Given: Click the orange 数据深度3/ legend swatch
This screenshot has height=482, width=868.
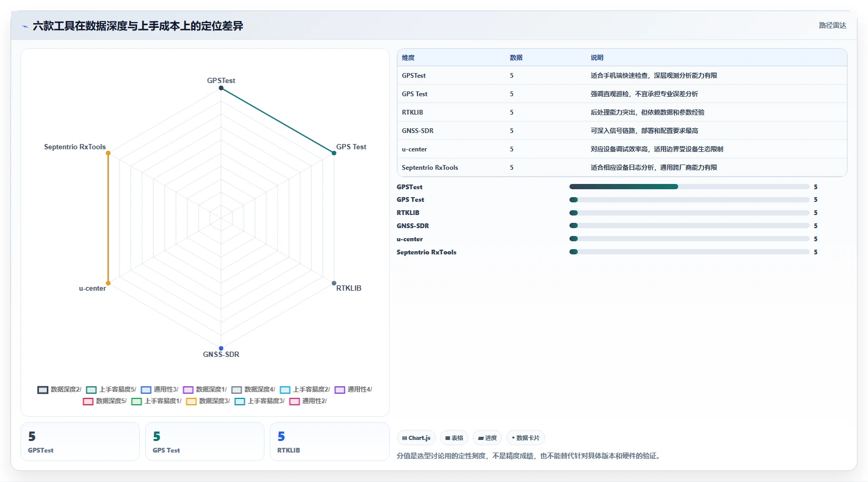Looking at the screenshot, I should coord(191,402).
